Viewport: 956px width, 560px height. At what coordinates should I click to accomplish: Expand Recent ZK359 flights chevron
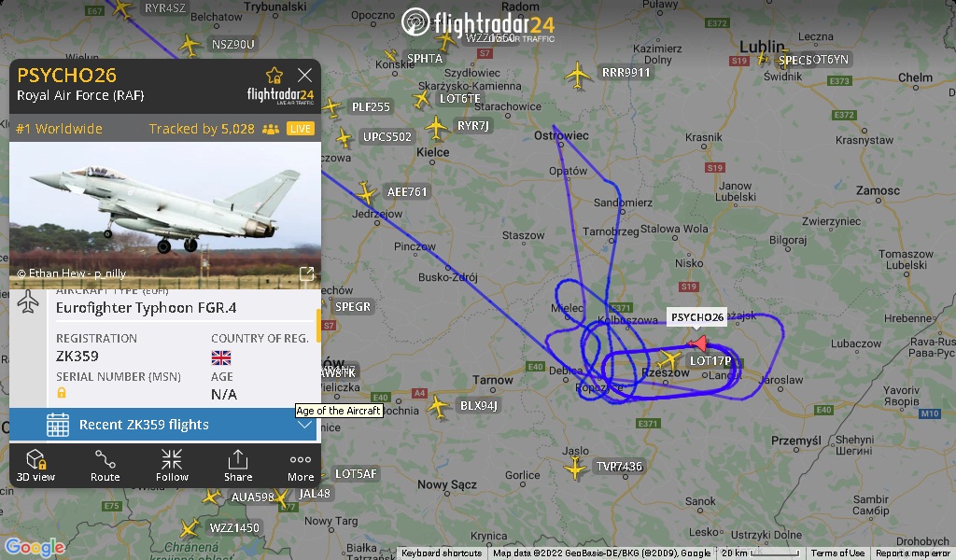(304, 425)
